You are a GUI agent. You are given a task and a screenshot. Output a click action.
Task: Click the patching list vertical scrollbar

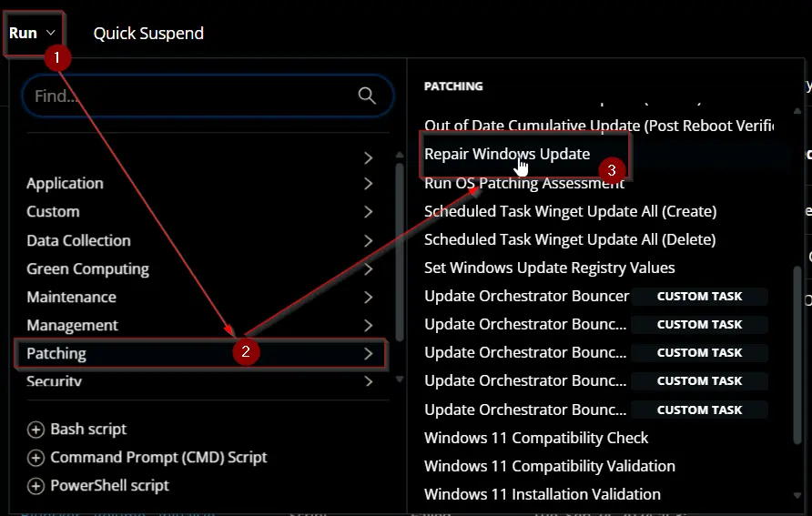(x=797, y=355)
